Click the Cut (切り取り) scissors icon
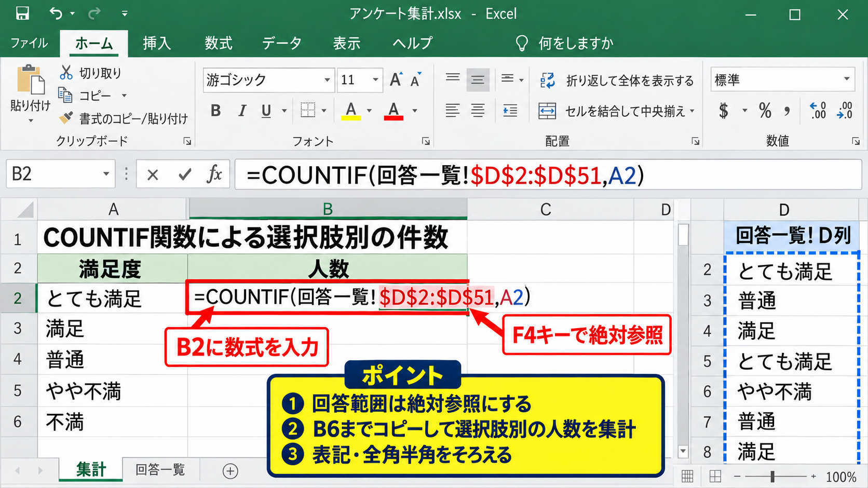Screen dimensions: 868x488 tap(66, 73)
